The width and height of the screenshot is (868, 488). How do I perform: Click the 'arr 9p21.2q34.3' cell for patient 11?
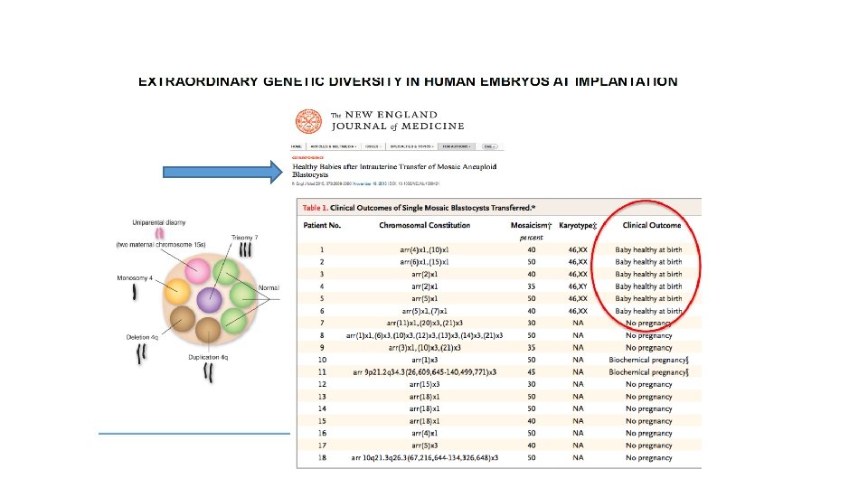coord(425,371)
